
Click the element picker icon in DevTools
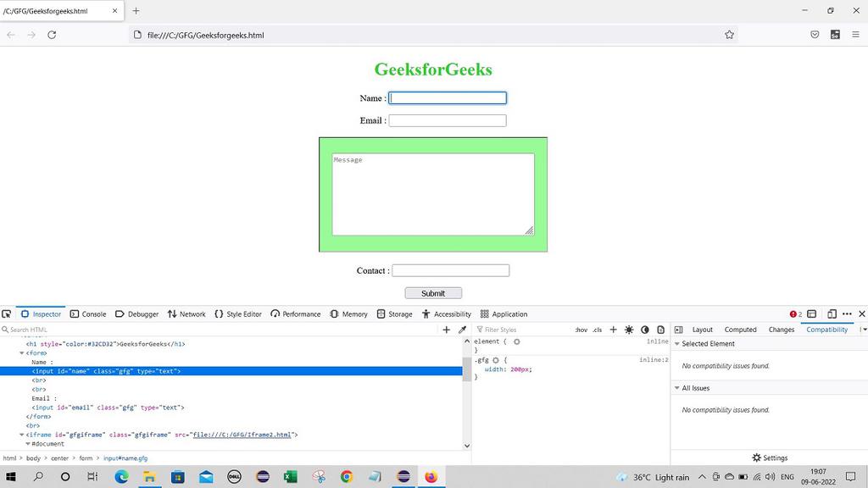point(7,313)
